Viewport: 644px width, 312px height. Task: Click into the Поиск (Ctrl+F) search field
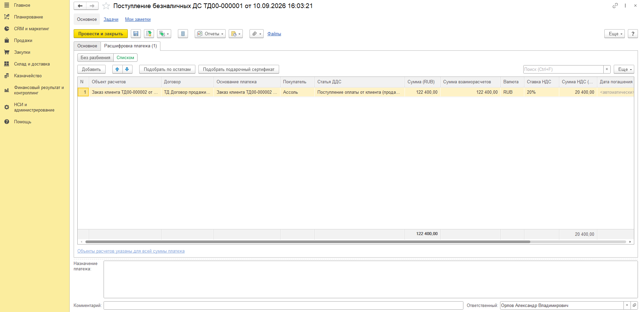[563, 69]
